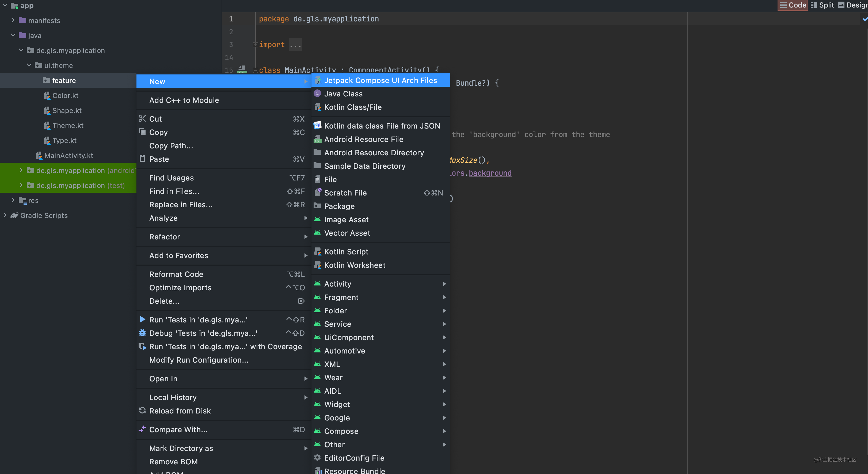868x474 pixels.
Task: Click the Scratch File icon
Action: (317, 193)
